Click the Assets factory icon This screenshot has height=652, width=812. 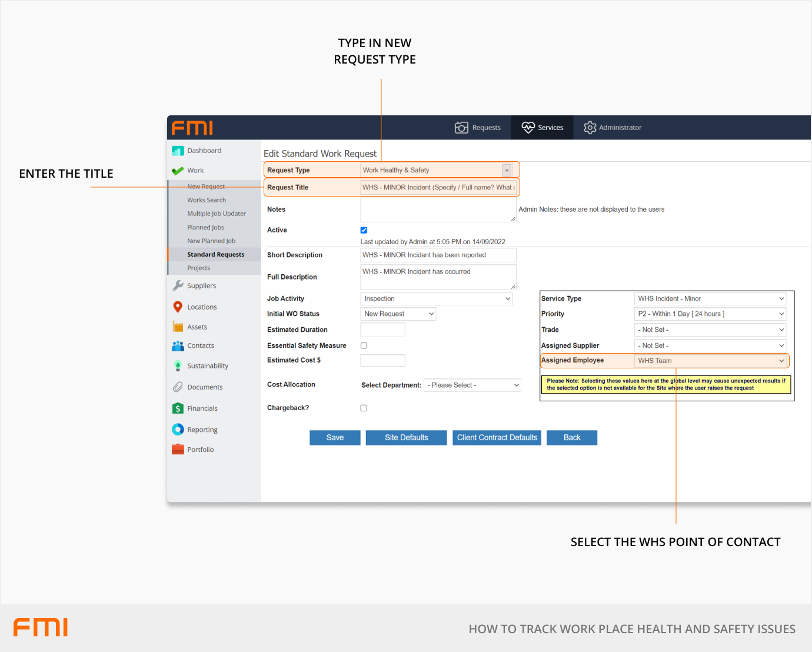tap(178, 327)
